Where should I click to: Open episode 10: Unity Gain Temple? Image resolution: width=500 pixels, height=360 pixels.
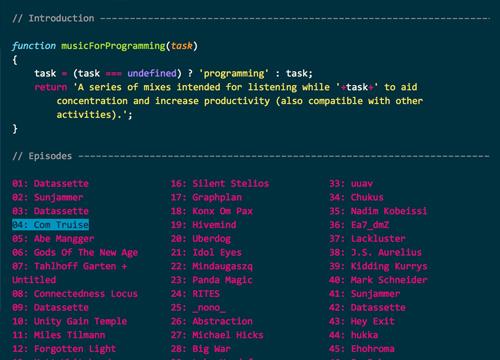tap(69, 321)
